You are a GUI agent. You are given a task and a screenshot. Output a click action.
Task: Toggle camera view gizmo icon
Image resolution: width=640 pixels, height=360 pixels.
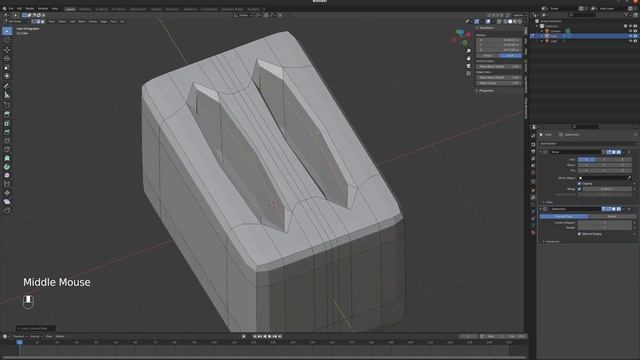click(x=469, y=66)
